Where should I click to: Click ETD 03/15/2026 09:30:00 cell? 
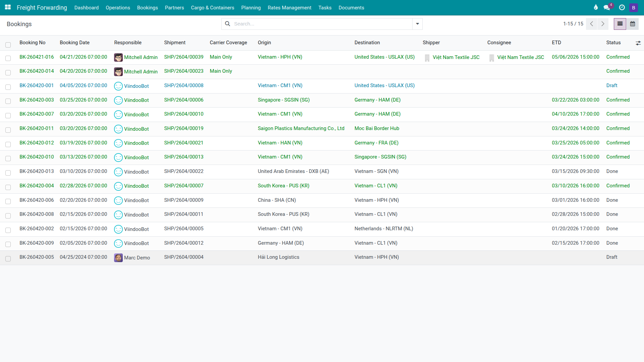pos(576,171)
